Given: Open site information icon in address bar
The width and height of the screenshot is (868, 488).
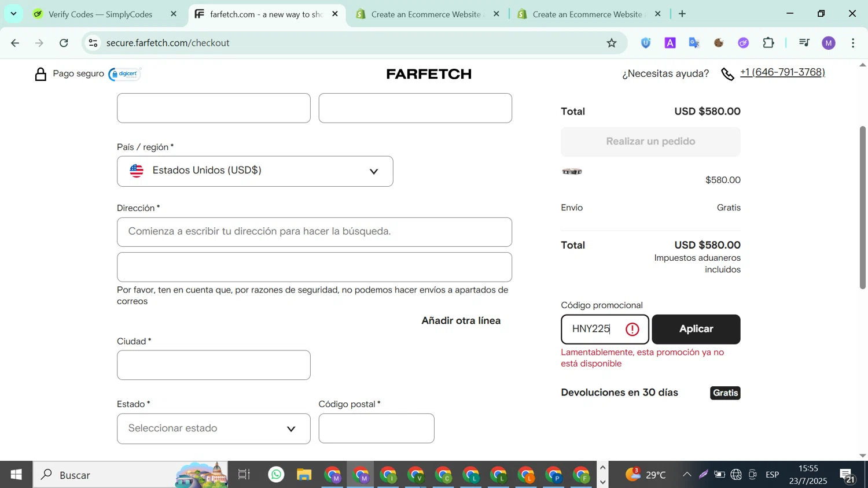Looking at the screenshot, I should (93, 43).
